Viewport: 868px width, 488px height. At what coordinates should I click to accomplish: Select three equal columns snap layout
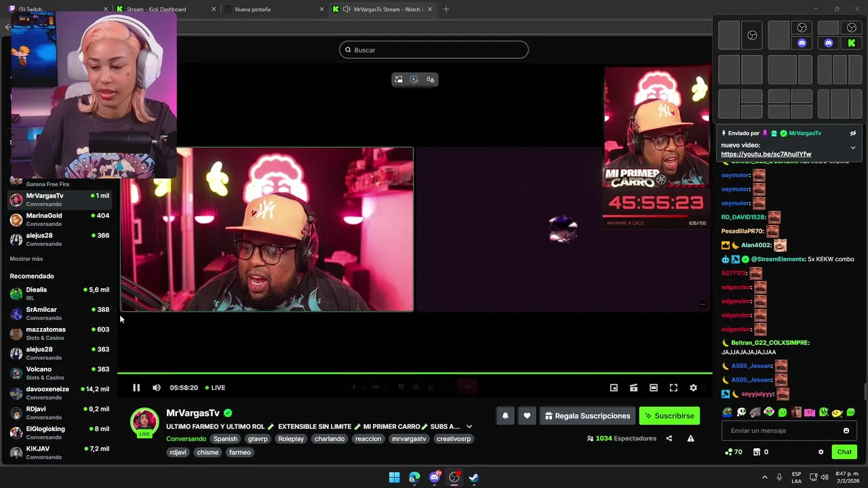(840, 69)
